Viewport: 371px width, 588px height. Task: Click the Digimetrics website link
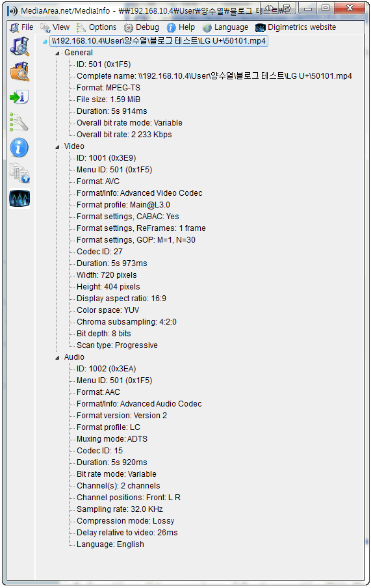(296, 27)
